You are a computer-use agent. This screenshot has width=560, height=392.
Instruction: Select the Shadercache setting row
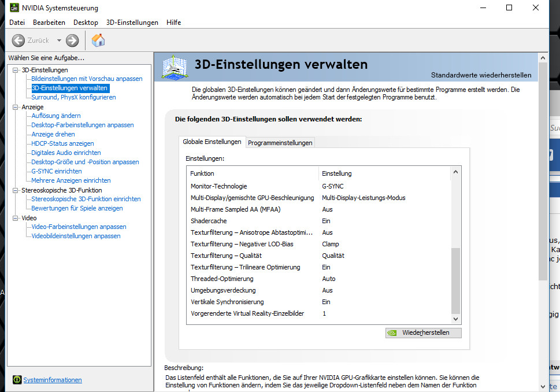pos(319,221)
